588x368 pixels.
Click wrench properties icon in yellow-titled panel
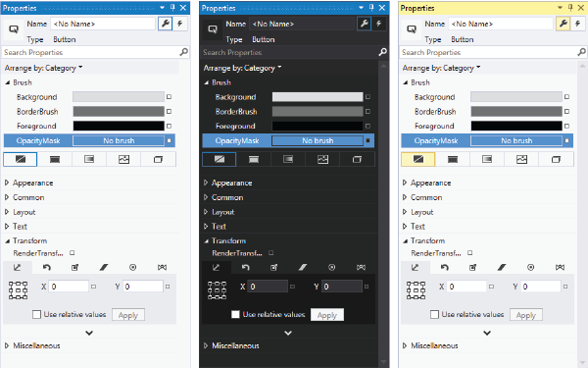pos(563,24)
